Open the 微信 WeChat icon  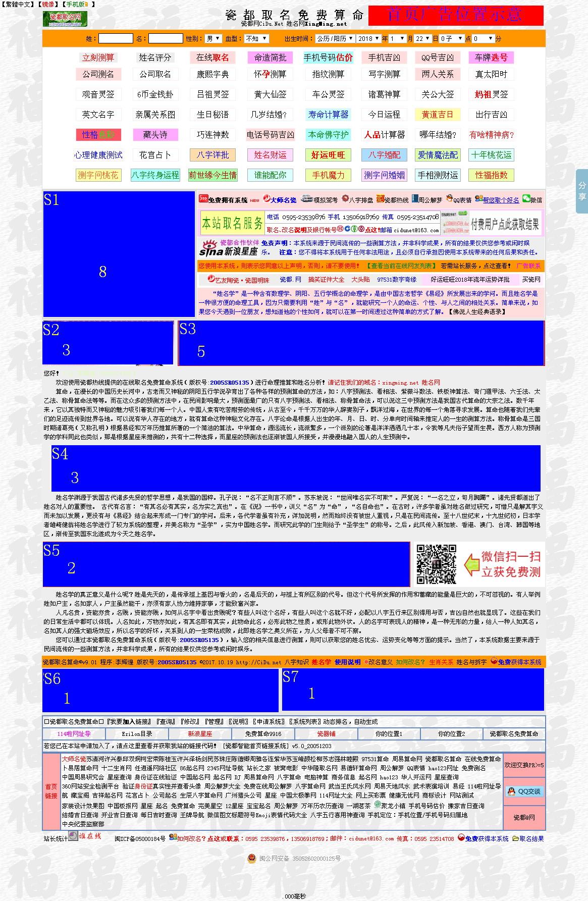pos(526,199)
